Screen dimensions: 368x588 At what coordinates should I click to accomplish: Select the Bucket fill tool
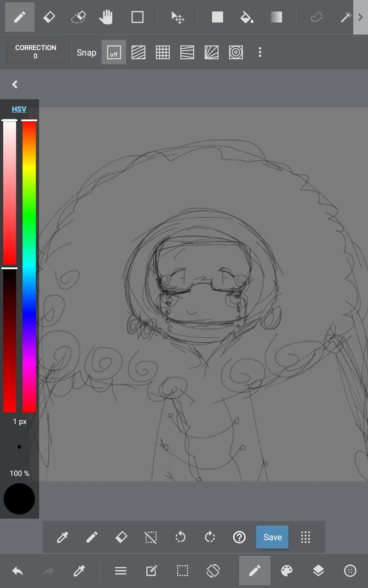247,17
